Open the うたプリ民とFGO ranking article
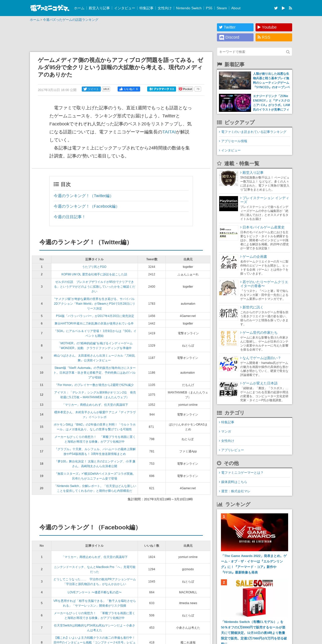Viewport: 322px width, 644px height. pyautogui.click(x=94, y=267)
